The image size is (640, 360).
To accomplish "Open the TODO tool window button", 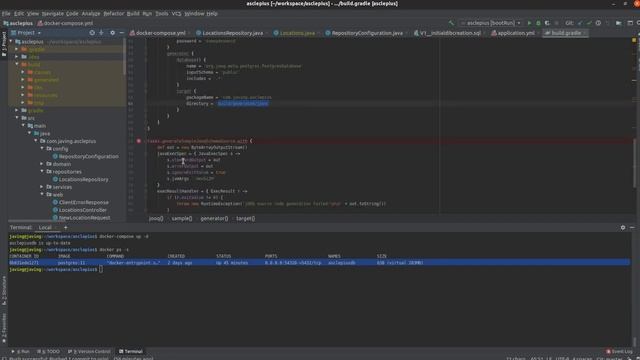I will pos(49,351).
